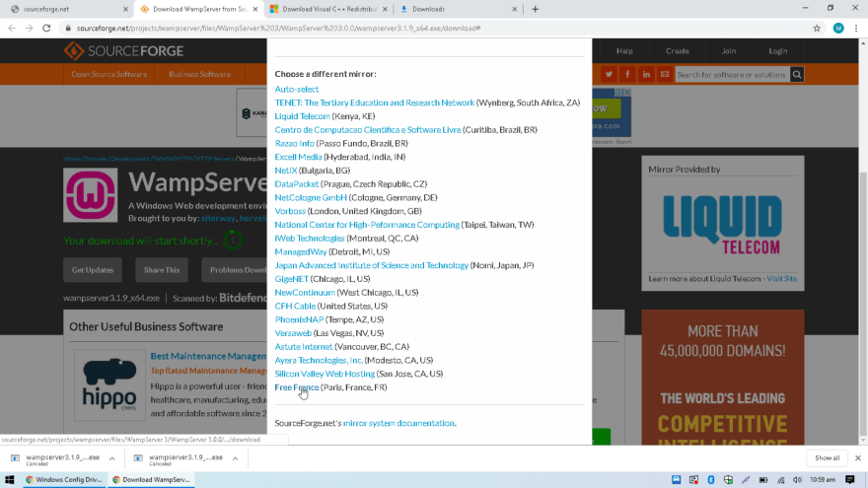Screen dimensions: 868x488
Task: Click the volume icon in system tray
Action: pyautogui.click(x=797, y=480)
